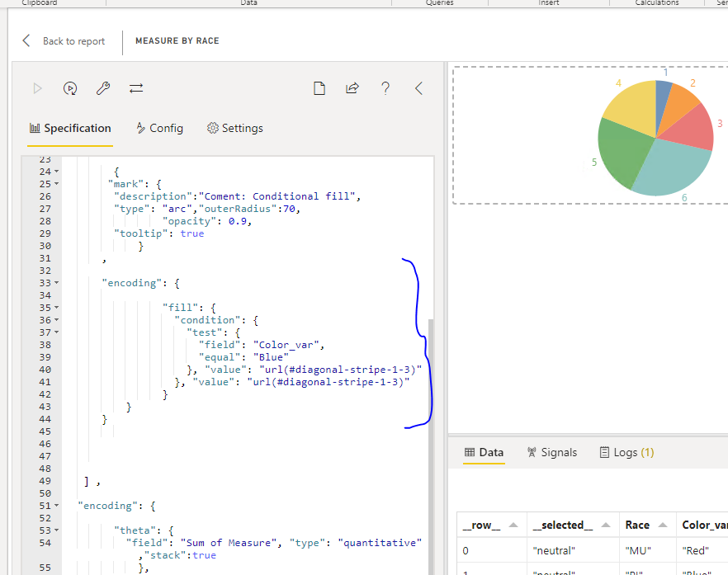Fold the fill block at line 35
This screenshot has height=575, width=728.
pos(57,308)
